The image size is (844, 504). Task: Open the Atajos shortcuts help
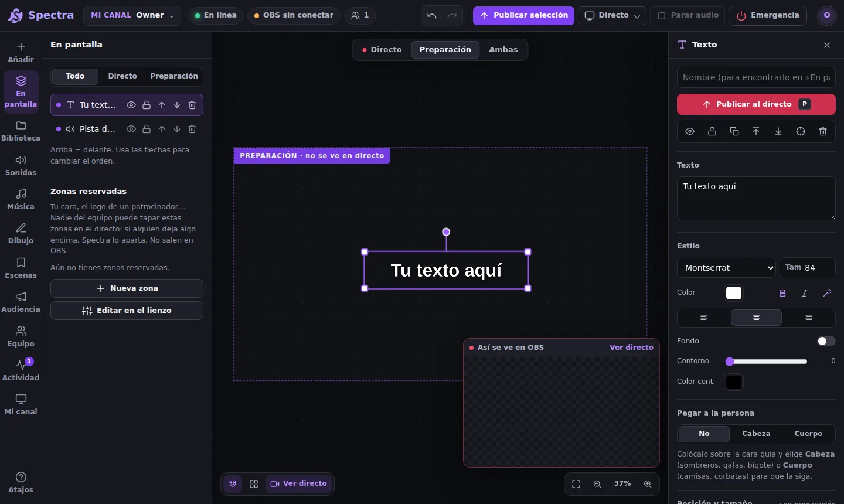coord(21,483)
